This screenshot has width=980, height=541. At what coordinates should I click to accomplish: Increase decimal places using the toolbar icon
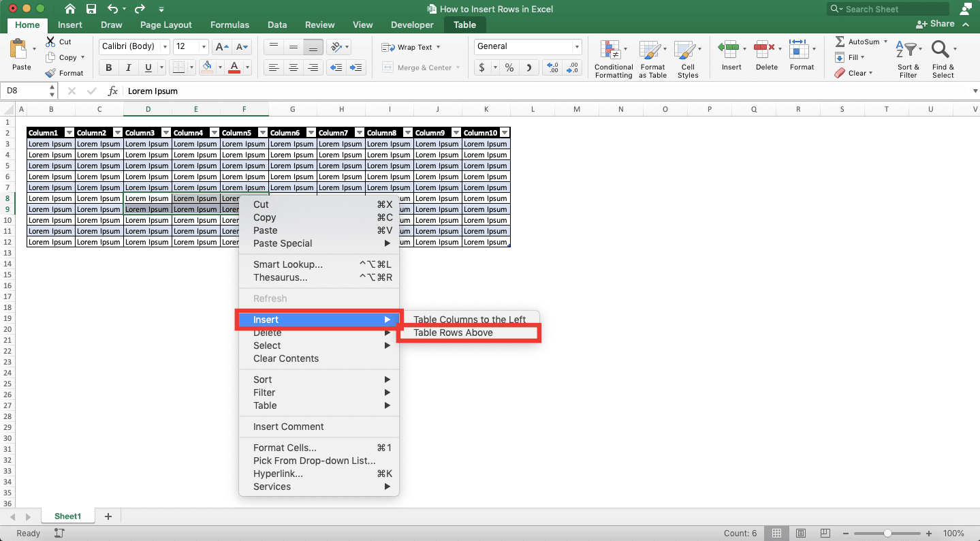point(552,67)
